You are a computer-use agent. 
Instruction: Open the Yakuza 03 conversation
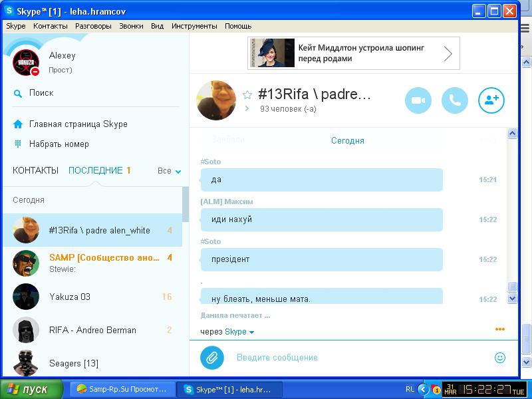point(92,297)
